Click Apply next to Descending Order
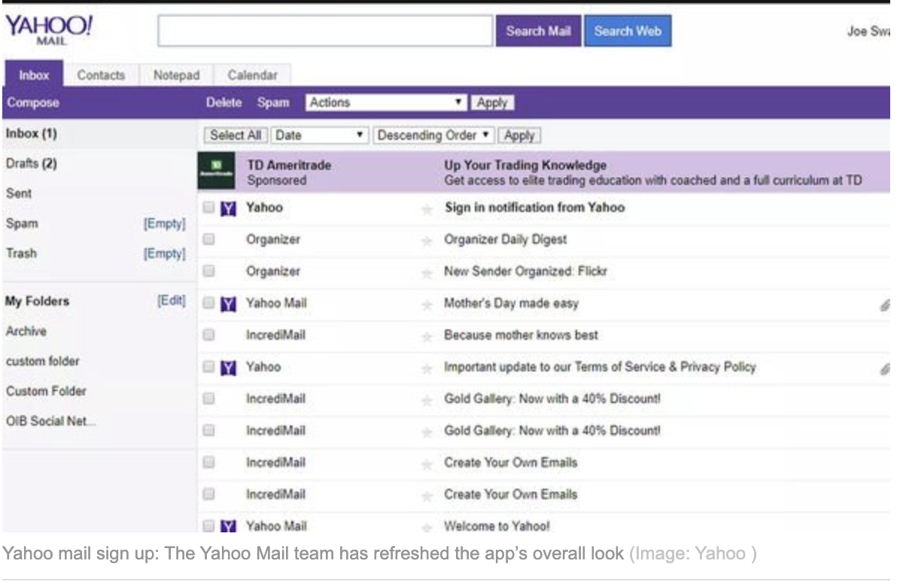 pos(519,136)
